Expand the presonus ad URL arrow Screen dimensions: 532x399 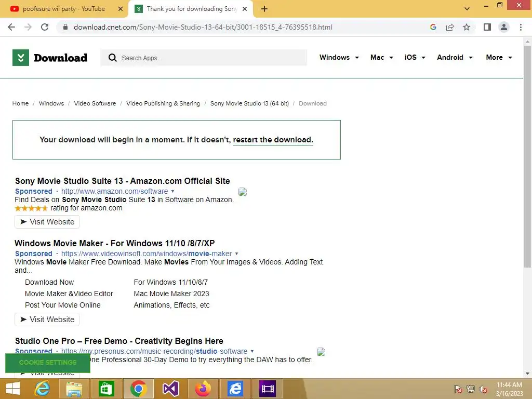click(252, 352)
